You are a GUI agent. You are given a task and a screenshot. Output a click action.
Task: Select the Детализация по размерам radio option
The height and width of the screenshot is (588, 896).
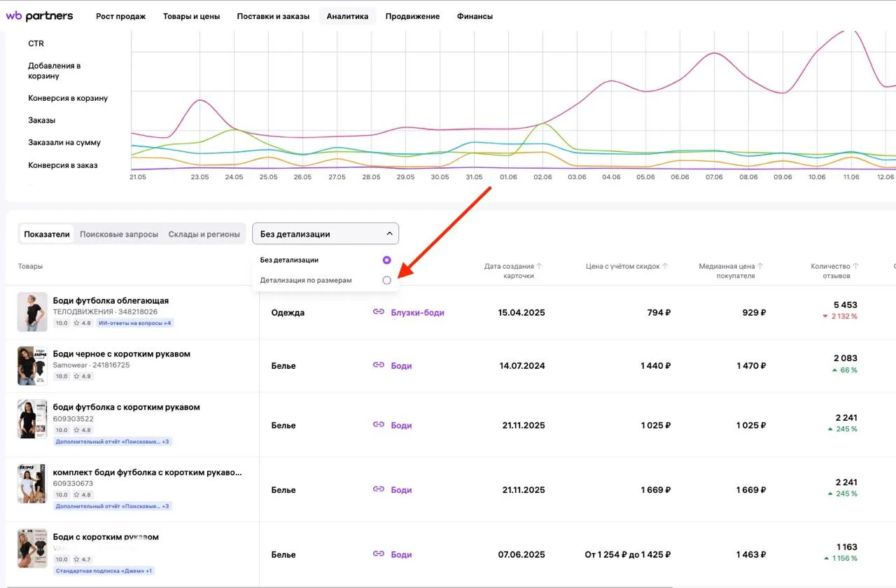click(x=387, y=280)
